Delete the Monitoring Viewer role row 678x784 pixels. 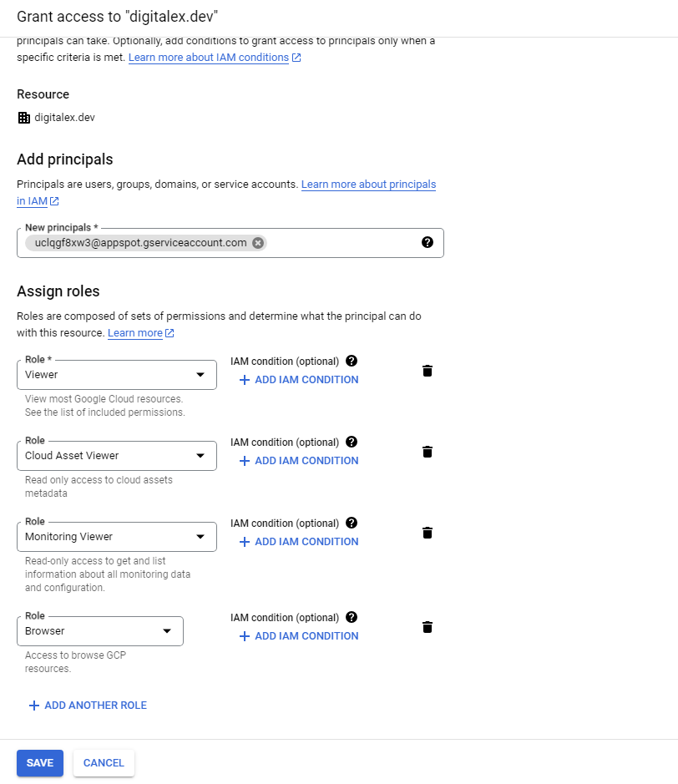[x=428, y=533]
